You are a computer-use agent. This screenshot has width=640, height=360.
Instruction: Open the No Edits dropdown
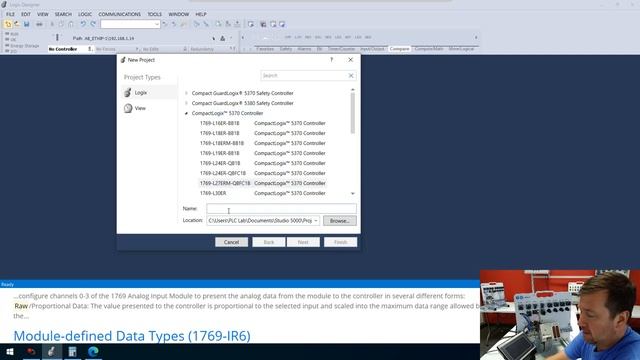[x=185, y=49]
